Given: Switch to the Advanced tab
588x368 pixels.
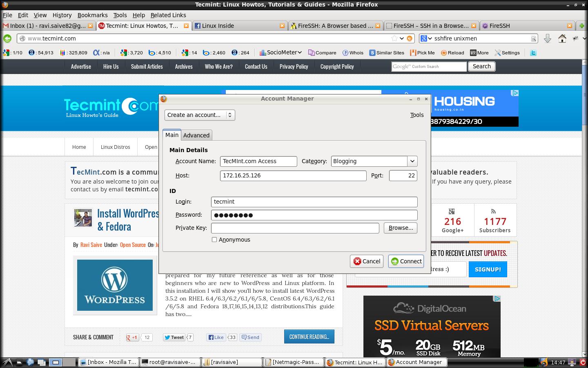Looking at the screenshot, I should pos(196,135).
